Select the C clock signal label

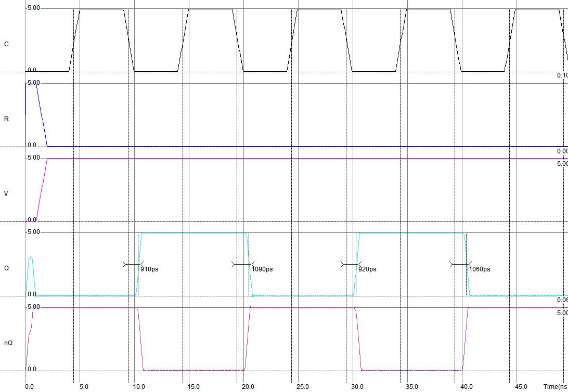[x=6, y=44]
